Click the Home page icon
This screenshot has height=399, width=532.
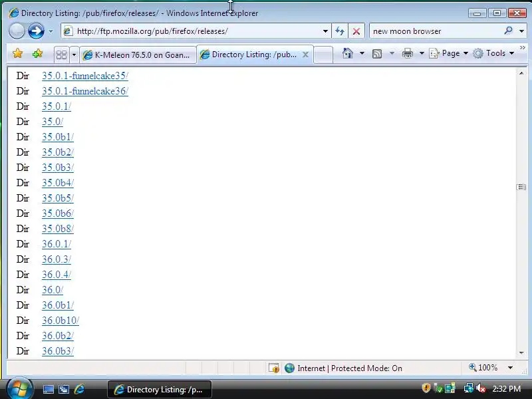tap(347, 53)
